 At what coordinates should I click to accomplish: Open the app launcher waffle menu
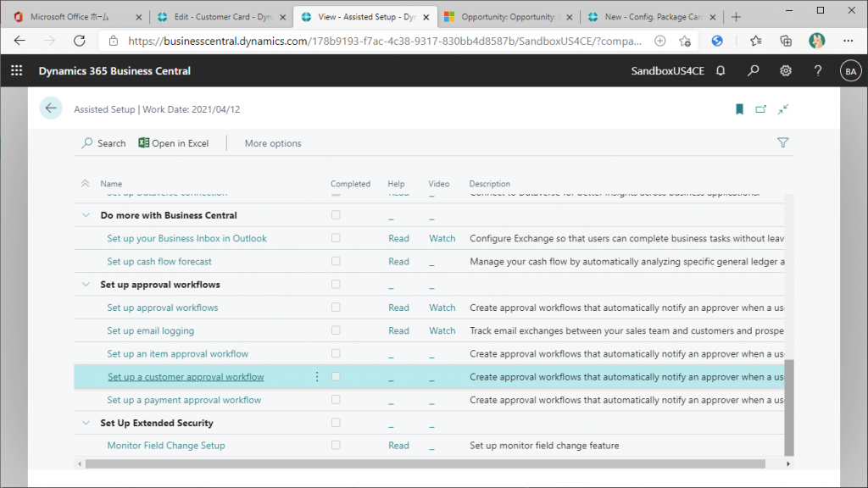tap(17, 71)
